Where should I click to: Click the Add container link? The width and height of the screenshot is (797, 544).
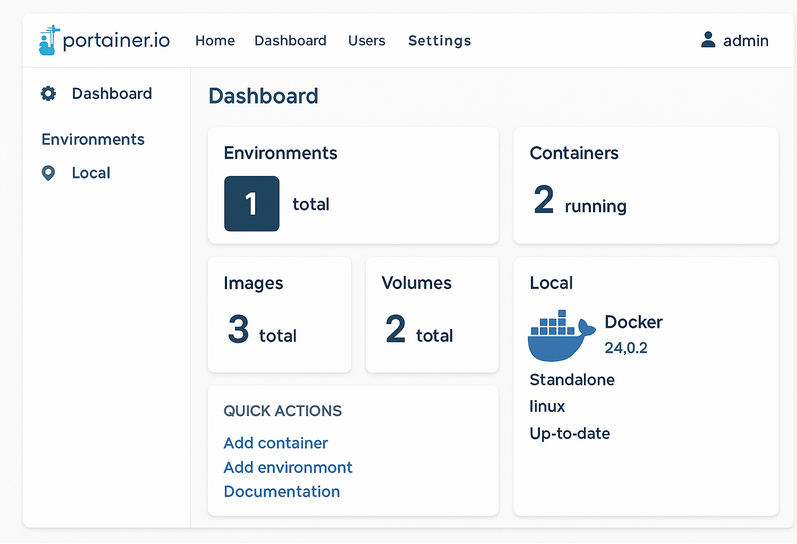coord(276,443)
